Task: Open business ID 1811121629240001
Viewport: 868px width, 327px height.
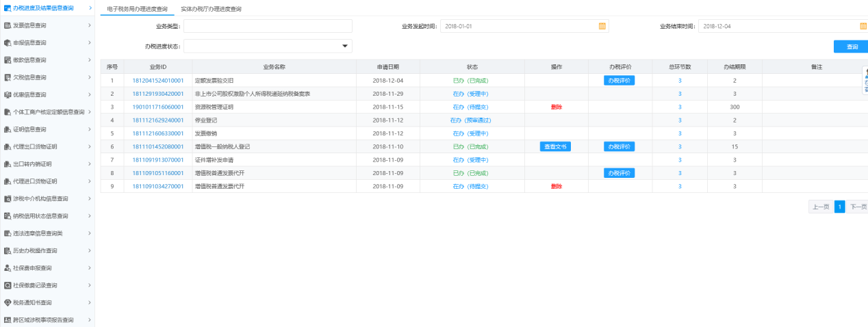Action: coord(158,120)
